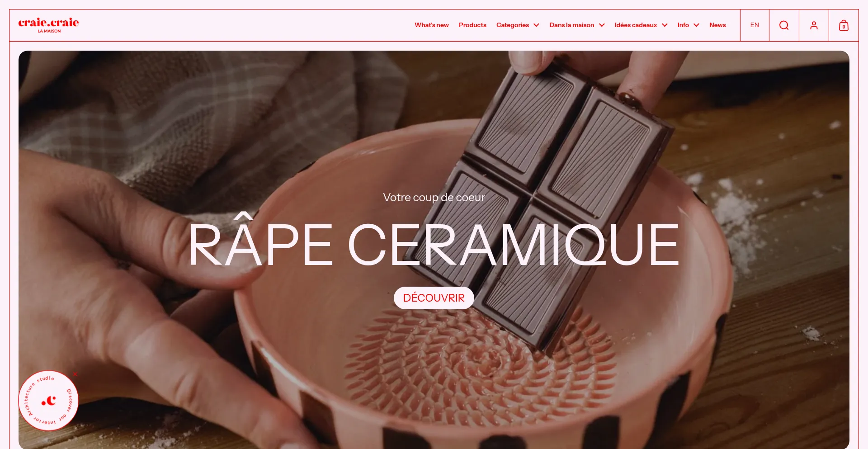
Task: Expand the Dans la maison dropdown
Action: 577,25
